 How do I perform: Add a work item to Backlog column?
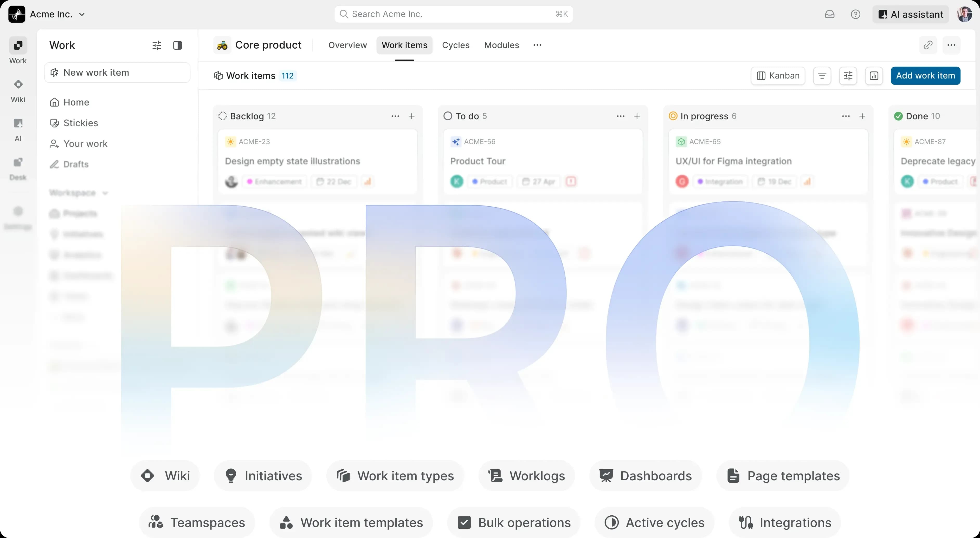(x=412, y=116)
